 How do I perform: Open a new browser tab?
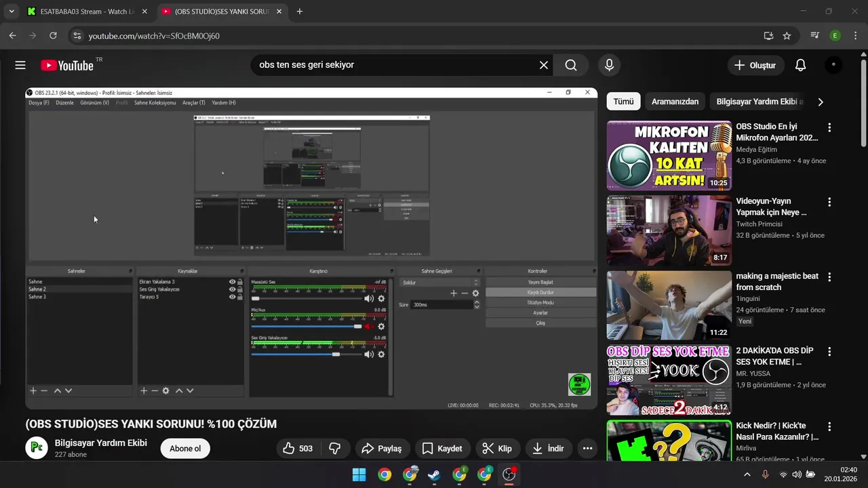click(300, 12)
